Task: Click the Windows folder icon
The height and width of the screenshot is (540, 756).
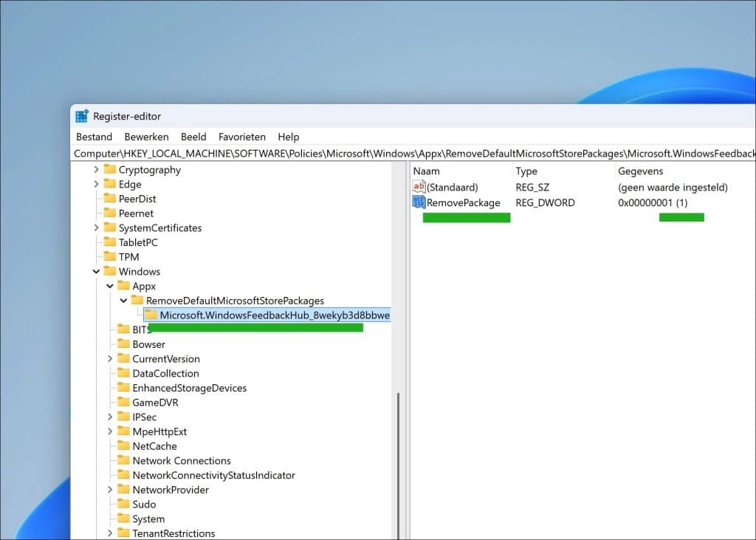Action: (x=110, y=270)
